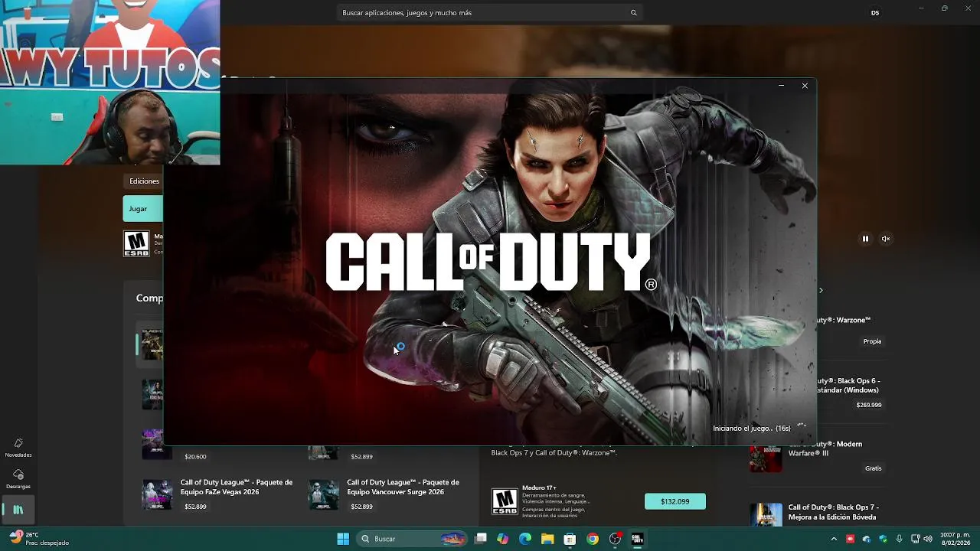
Task: Open Modern Warfare III in the side list
Action: [825, 448]
